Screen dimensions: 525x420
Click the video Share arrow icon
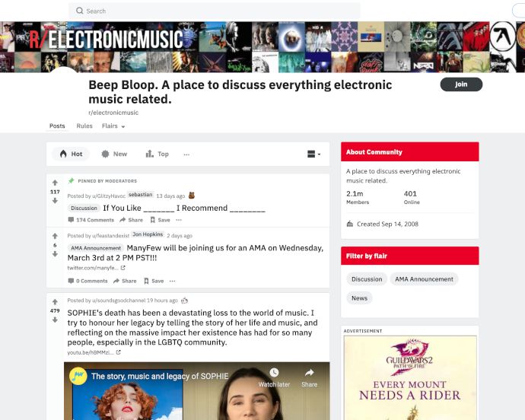[310, 372]
